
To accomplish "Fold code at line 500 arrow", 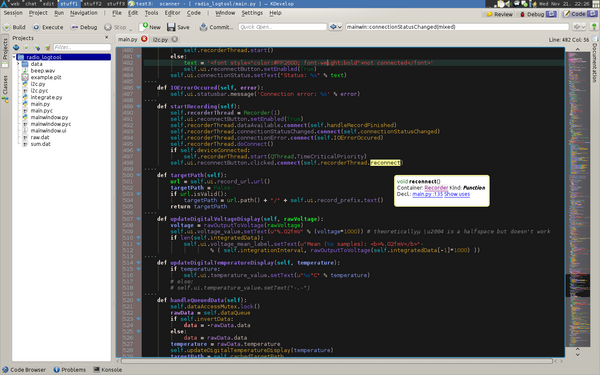I will [139, 175].
